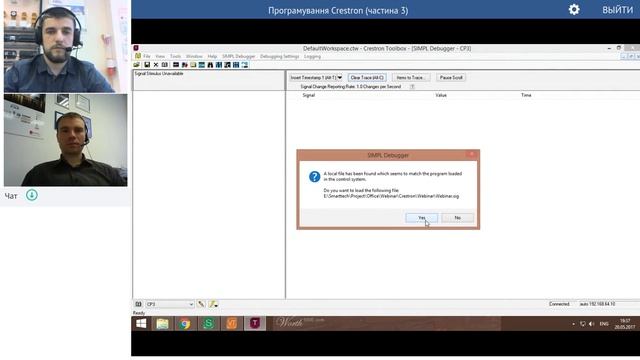
Task: Click the address book toolbar icon beside X
Action: [x=164, y=65]
